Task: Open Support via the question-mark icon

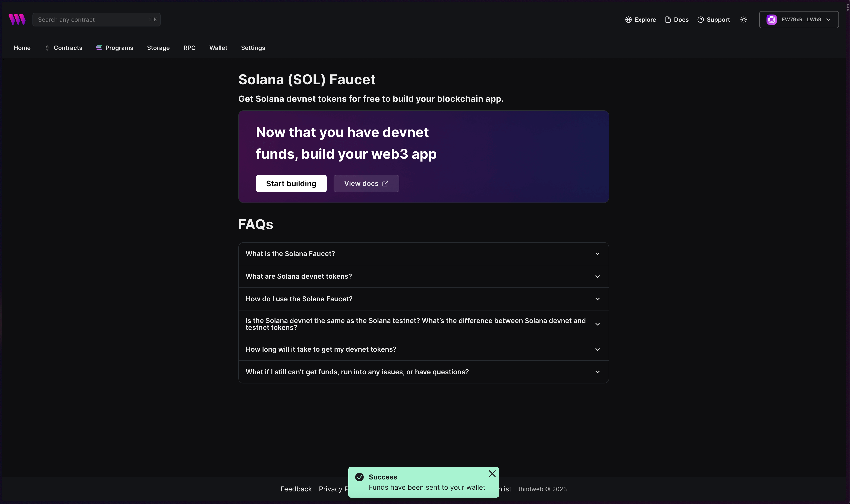Action: pyautogui.click(x=701, y=20)
